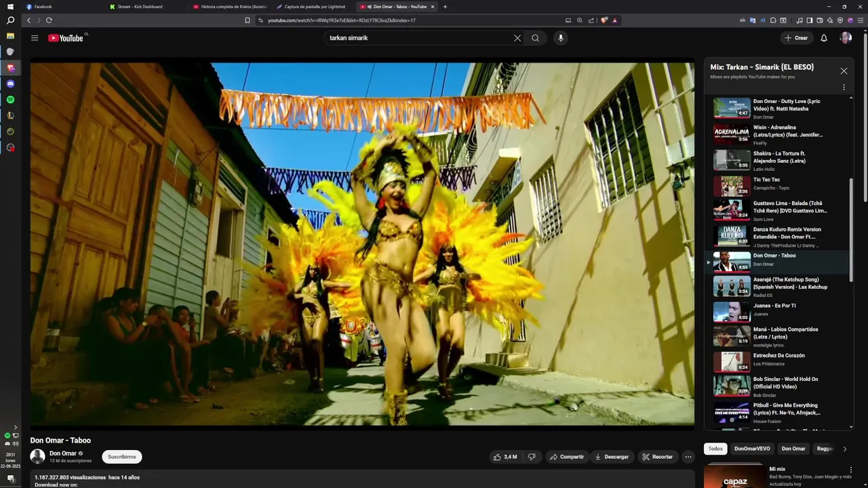Bookmark this page from the address bar
This screenshot has height=488, width=868.
point(248,20)
